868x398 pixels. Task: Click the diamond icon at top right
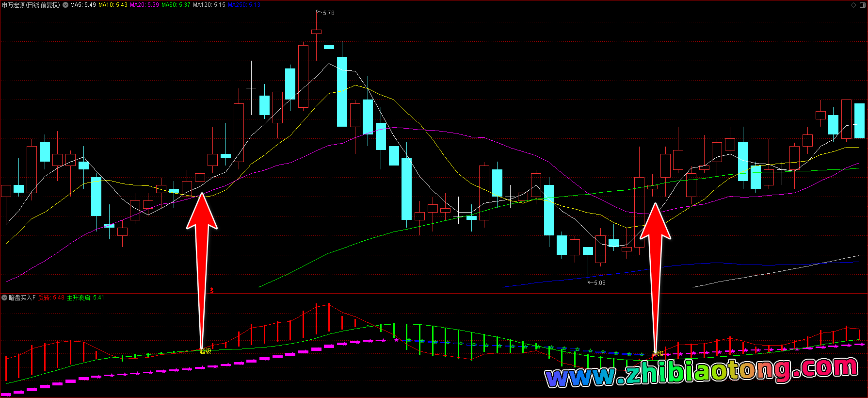click(854, 5)
